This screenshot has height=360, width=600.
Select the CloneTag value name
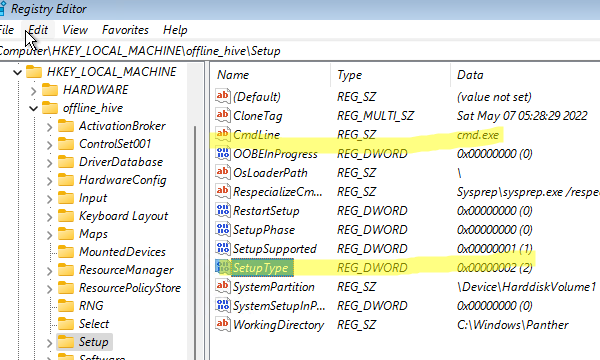(x=258, y=116)
